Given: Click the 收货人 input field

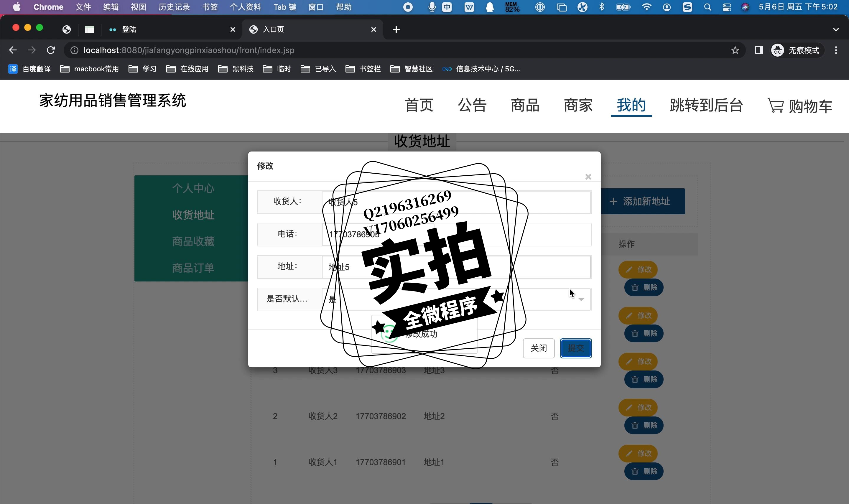Looking at the screenshot, I should coord(456,202).
